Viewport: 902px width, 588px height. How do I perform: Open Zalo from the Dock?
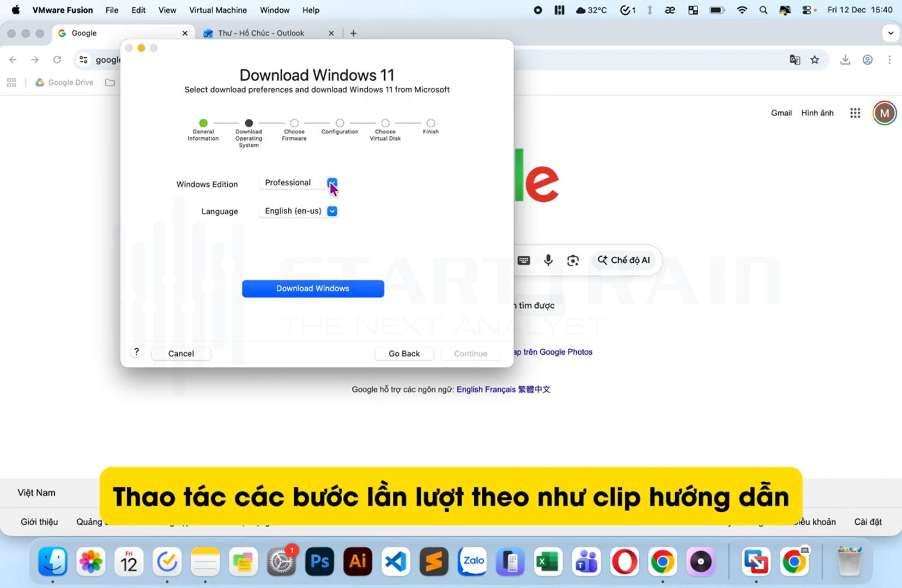coord(471,561)
